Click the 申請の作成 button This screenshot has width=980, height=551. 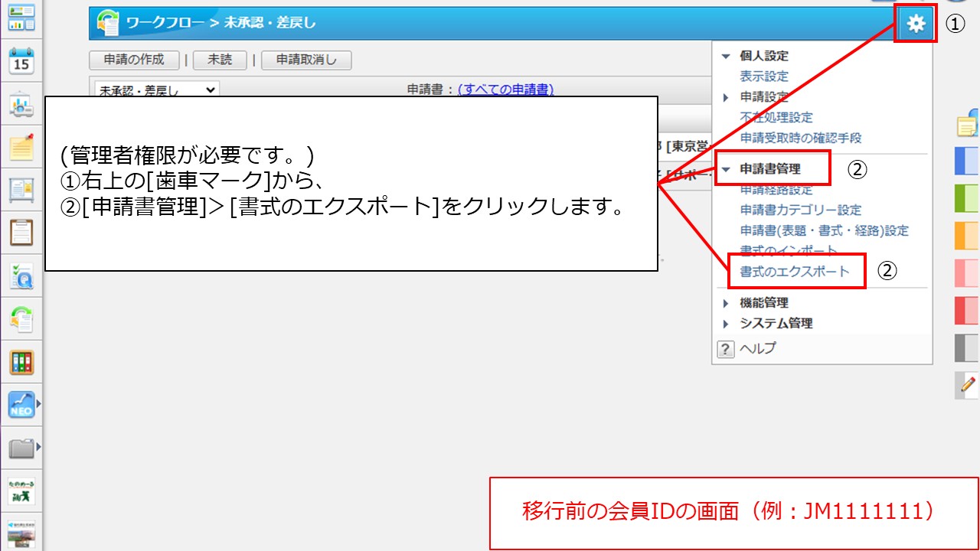[134, 60]
